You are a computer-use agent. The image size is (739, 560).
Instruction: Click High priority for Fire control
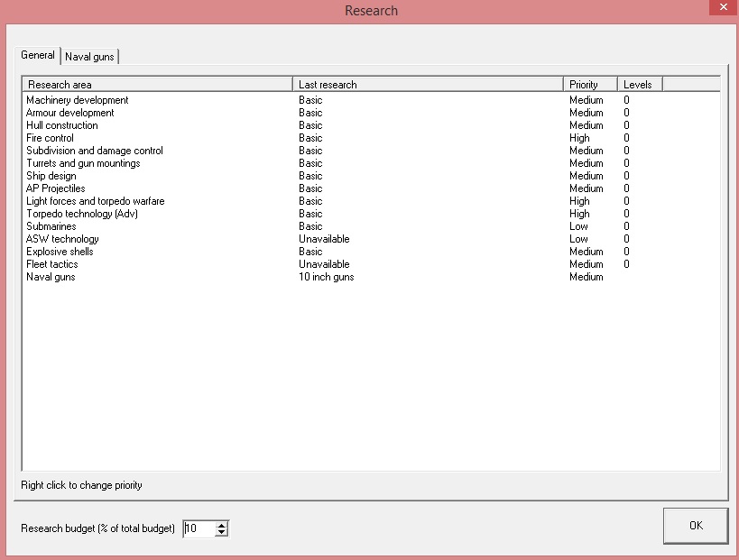coord(579,138)
